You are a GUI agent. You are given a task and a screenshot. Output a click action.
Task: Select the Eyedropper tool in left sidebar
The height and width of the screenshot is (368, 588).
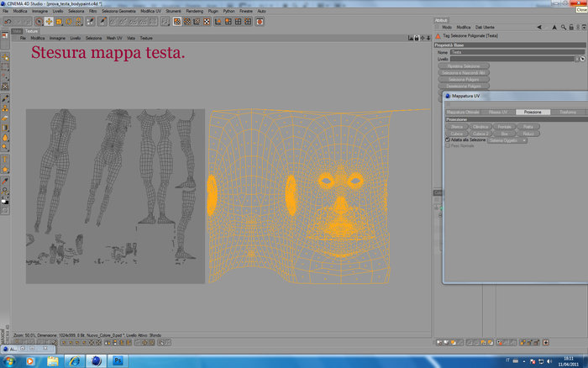coord(5,181)
